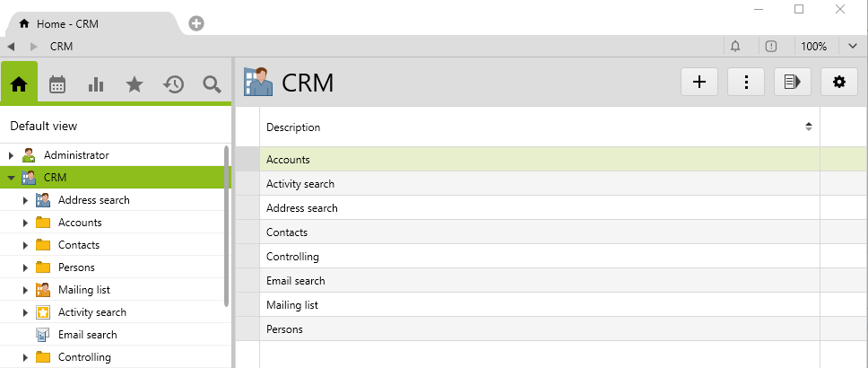Open the dropdown chevron next to 100%
The width and height of the screenshot is (868, 368).
[x=852, y=46]
